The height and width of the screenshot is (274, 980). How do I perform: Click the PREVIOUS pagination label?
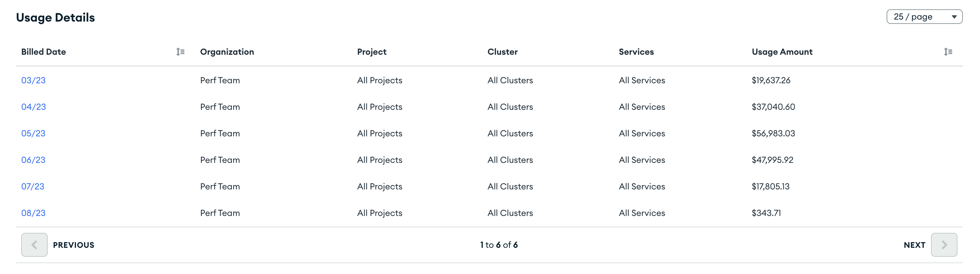[73, 245]
